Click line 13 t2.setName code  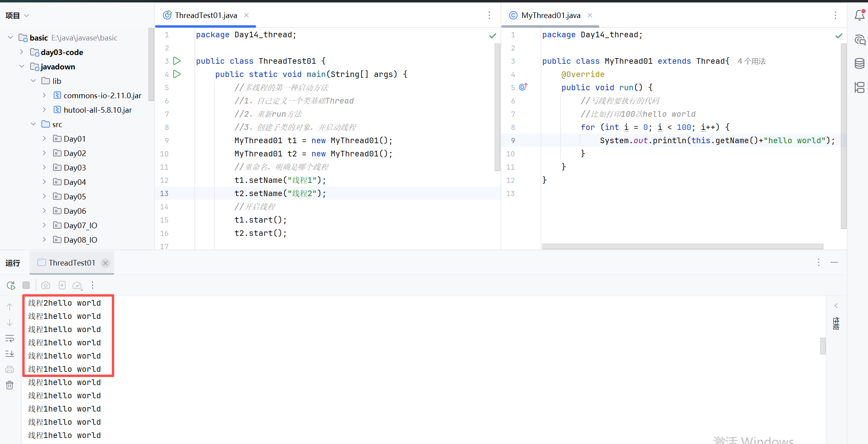pos(281,193)
